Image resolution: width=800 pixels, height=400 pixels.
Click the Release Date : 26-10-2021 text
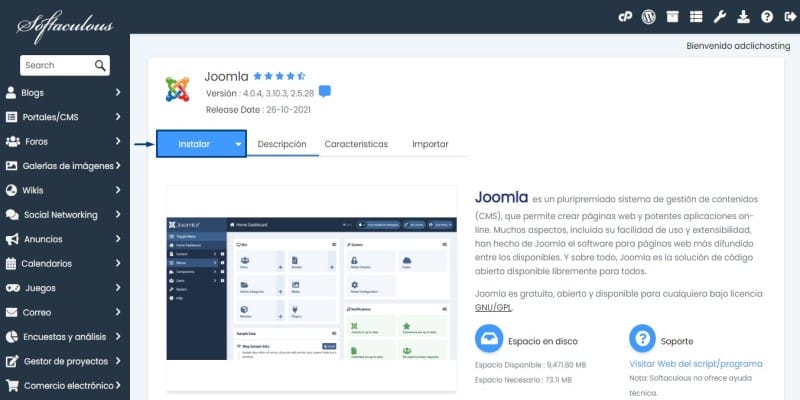tap(258, 110)
